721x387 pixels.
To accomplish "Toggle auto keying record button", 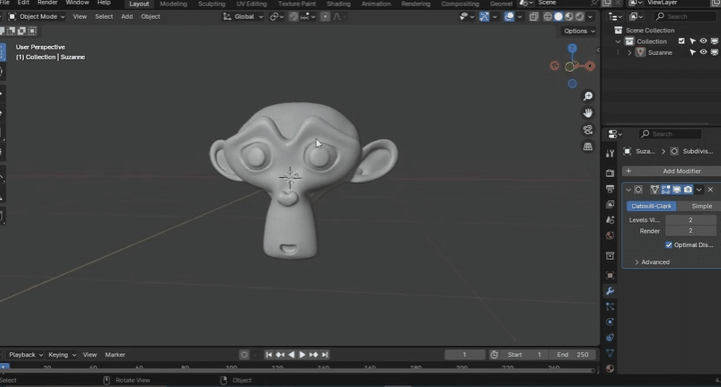I will [x=244, y=354].
